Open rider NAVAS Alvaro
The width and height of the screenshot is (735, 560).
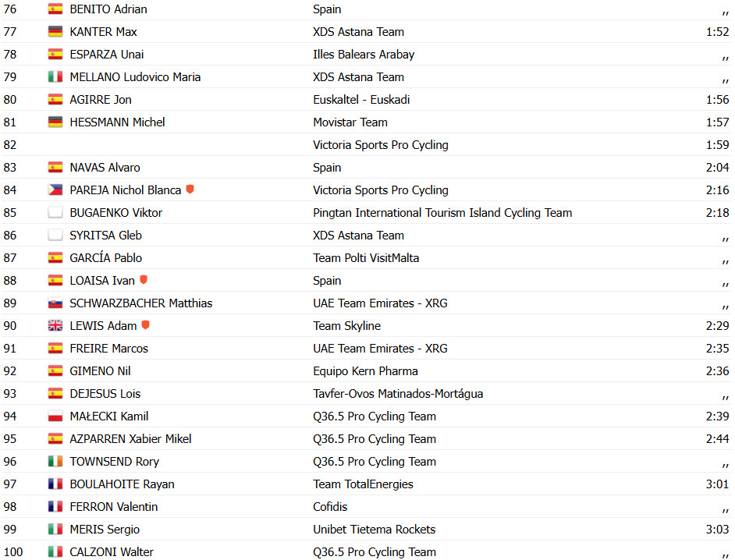[105, 167]
